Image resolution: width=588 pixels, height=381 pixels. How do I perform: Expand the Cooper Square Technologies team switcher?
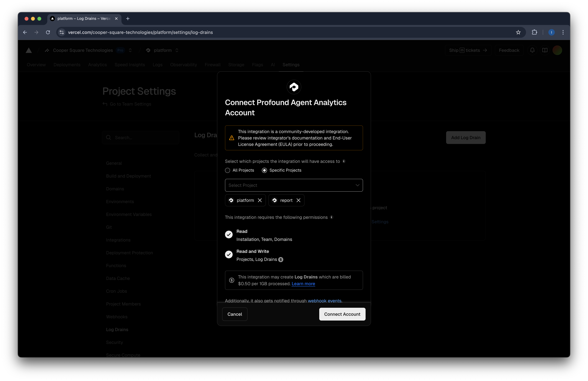pos(130,50)
